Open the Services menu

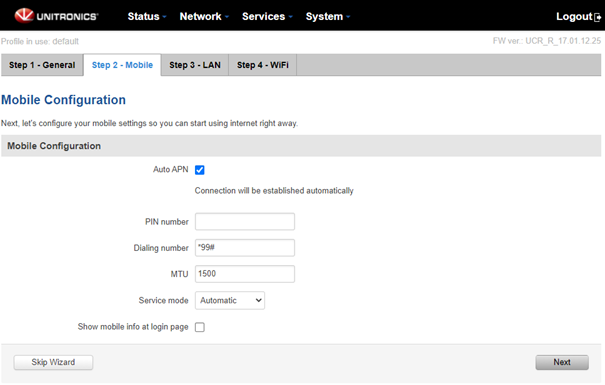pyautogui.click(x=267, y=17)
